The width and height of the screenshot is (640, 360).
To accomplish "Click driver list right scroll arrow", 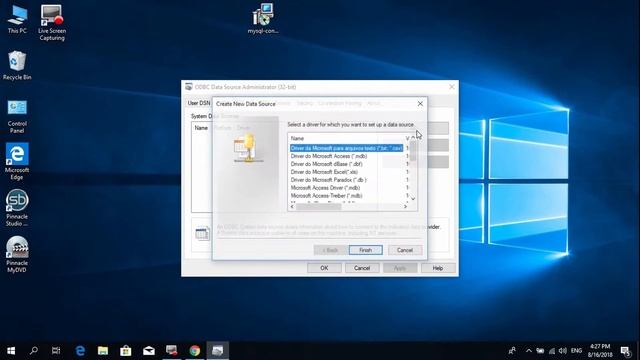I will 405,207.
